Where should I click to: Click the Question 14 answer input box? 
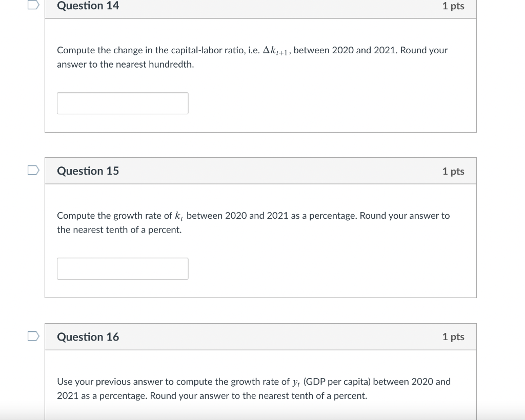point(123,103)
